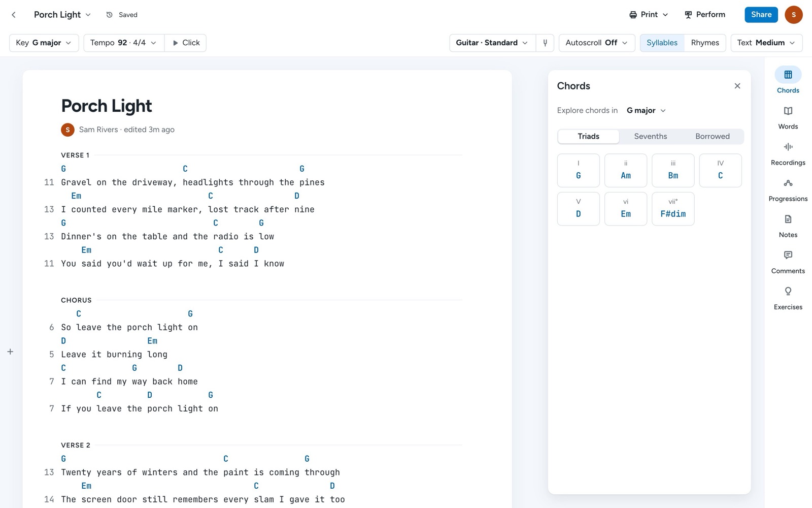Viewport: 812px width, 508px height.
Task: Toggle Rhymes view
Action: click(705, 43)
